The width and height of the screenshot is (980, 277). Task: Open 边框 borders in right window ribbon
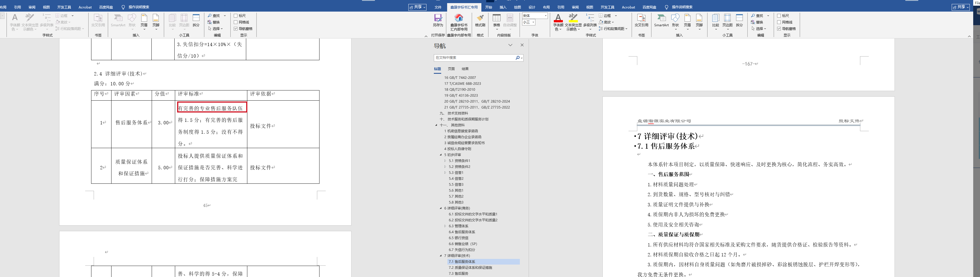click(605, 16)
